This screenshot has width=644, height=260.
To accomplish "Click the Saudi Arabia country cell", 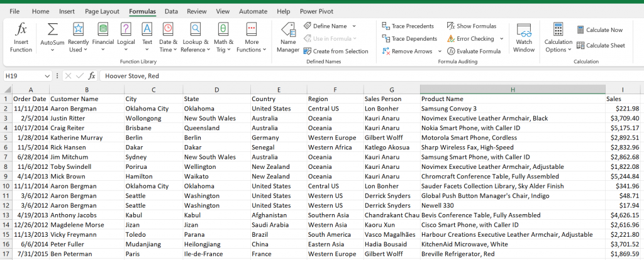I will point(279,225).
